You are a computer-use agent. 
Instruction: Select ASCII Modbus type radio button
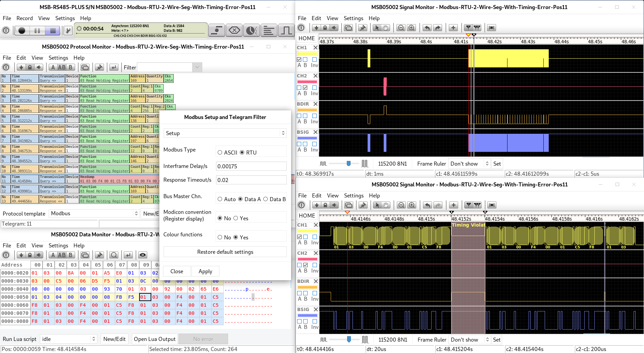click(x=220, y=153)
